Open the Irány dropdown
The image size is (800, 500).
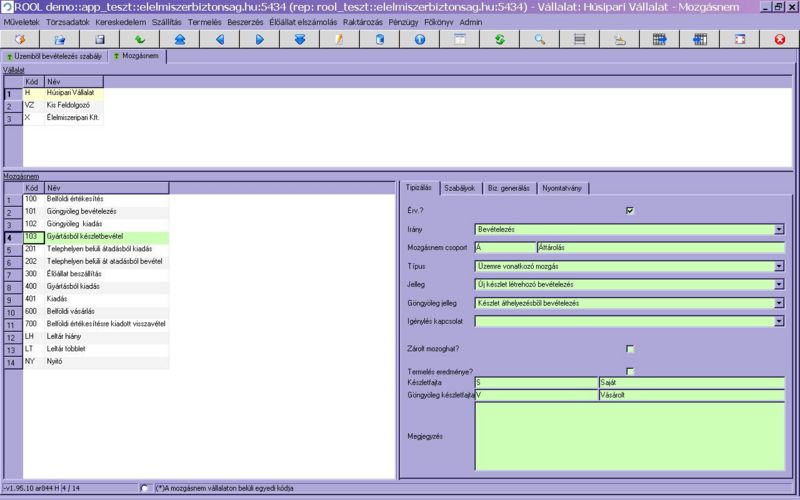[779, 229]
